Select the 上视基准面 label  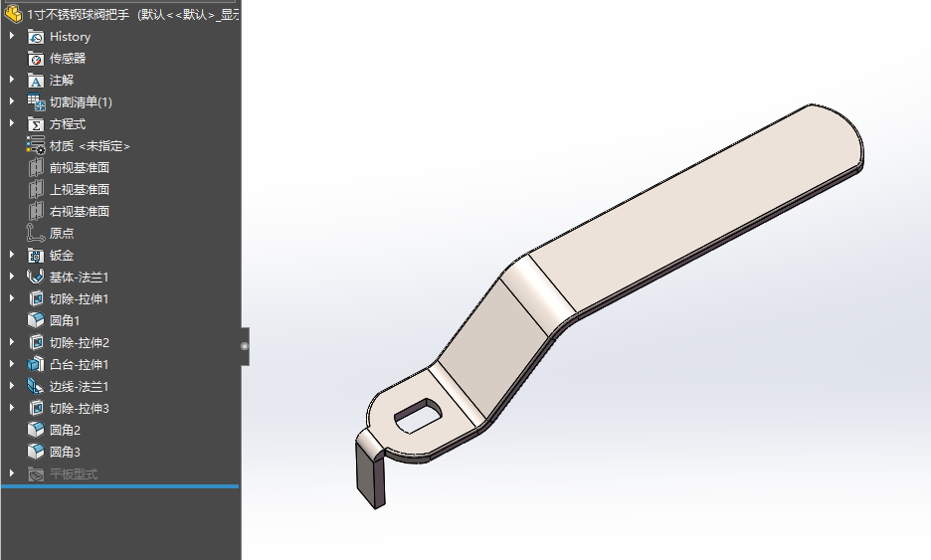[x=80, y=189]
